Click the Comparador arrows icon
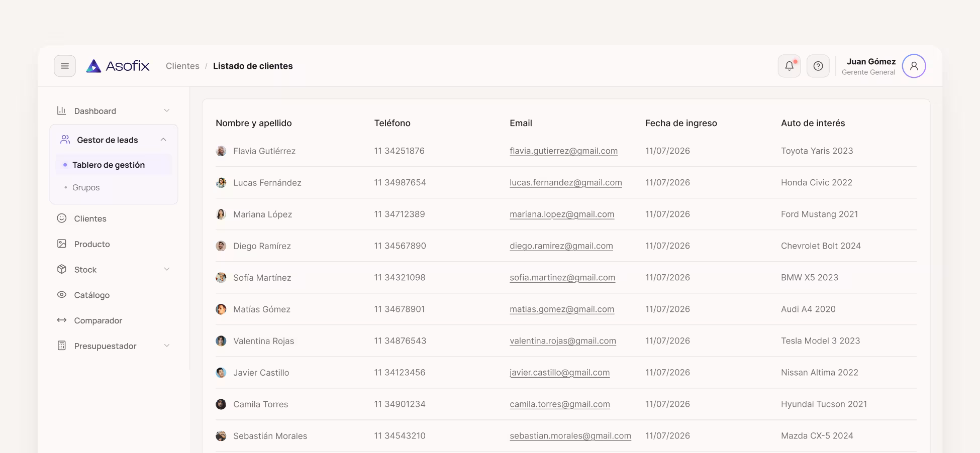 click(62, 320)
